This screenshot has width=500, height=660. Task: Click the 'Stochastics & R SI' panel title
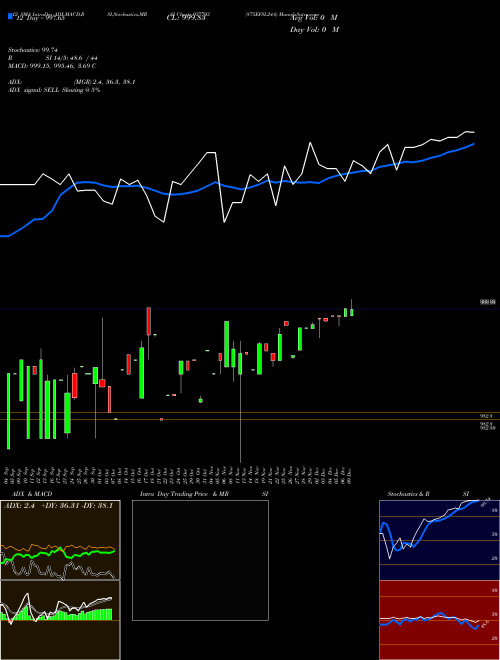click(x=428, y=494)
